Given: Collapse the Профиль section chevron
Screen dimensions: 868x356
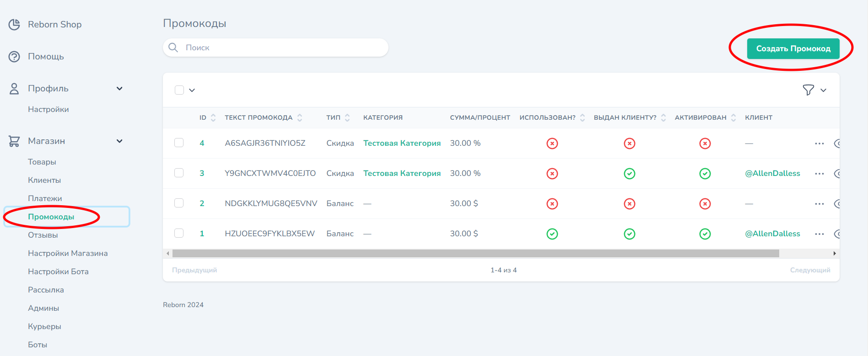Looking at the screenshot, I should pyautogui.click(x=119, y=89).
